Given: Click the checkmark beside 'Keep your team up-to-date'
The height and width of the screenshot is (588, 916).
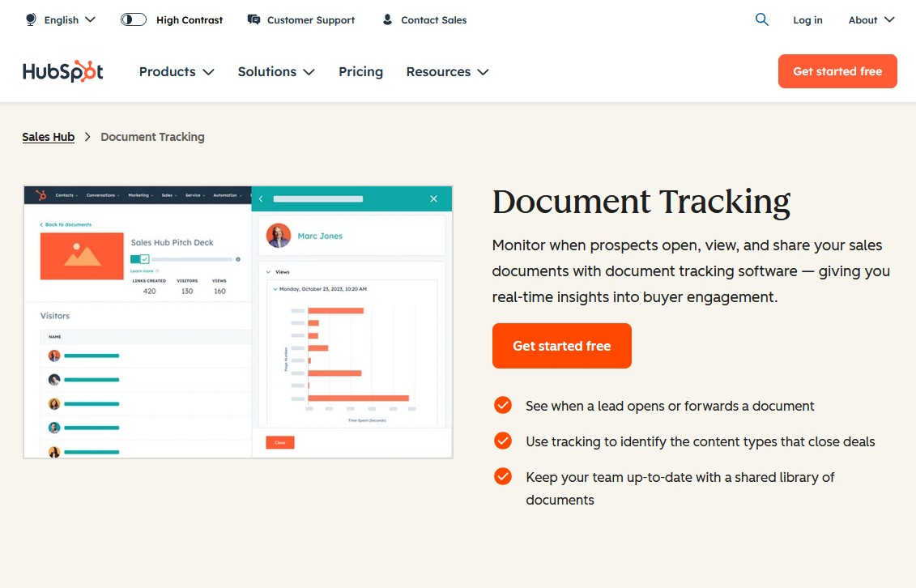Looking at the screenshot, I should pyautogui.click(x=502, y=476).
